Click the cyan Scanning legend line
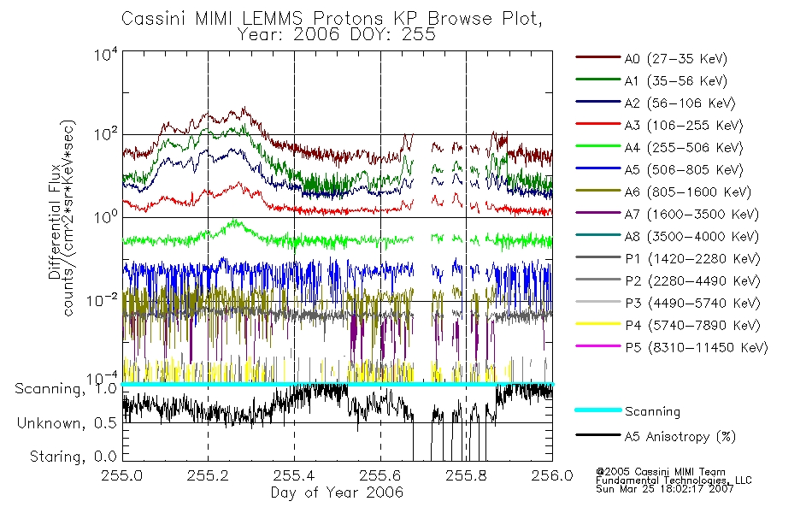This screenshot has height=513, width=812. [x=598, y=410]
